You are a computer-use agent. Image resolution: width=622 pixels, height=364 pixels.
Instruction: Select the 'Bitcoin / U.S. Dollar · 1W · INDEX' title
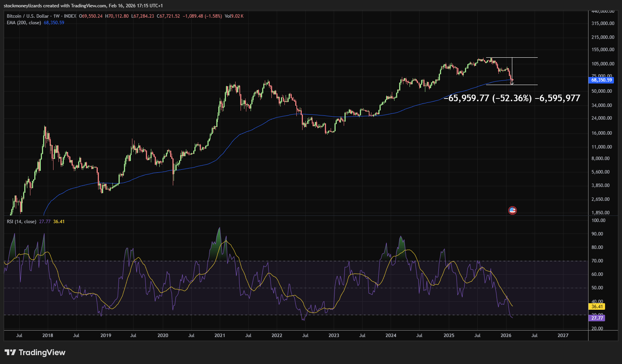click(x=42, y=16)
